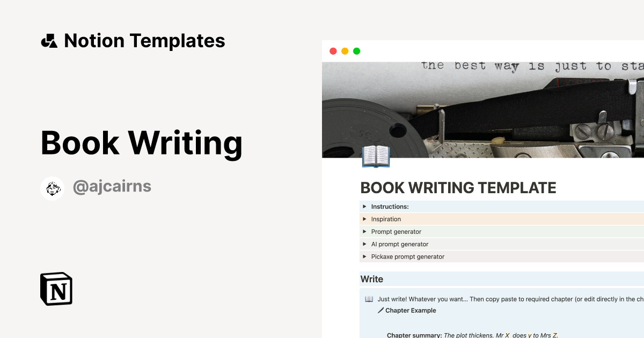644x338 pixels.
Task: Click the Notion Templates header text
Action: tap(144, 41)
